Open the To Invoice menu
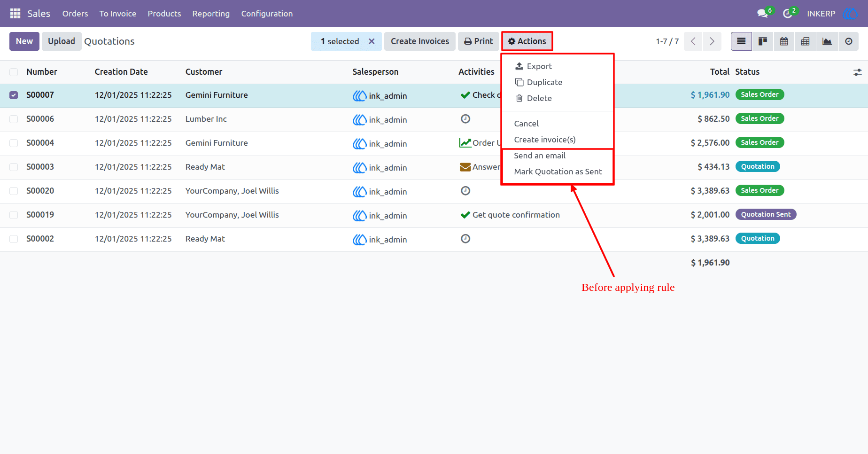This screenshot has height=454, width=868. (x=118, y=14)
